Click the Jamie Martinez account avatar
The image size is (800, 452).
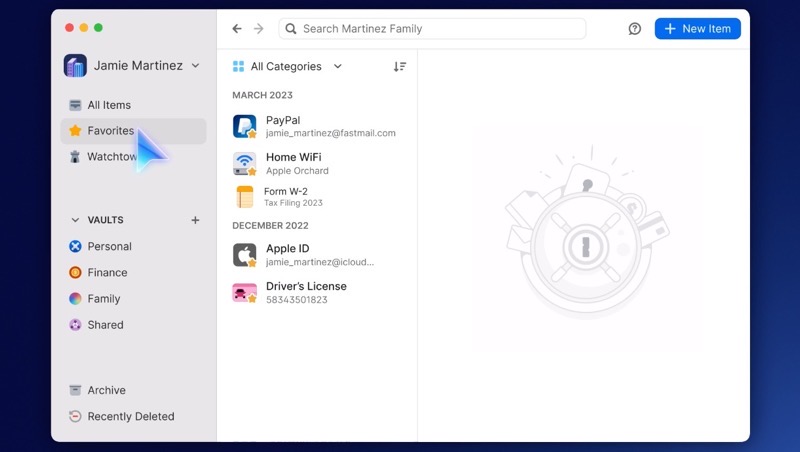75,65
